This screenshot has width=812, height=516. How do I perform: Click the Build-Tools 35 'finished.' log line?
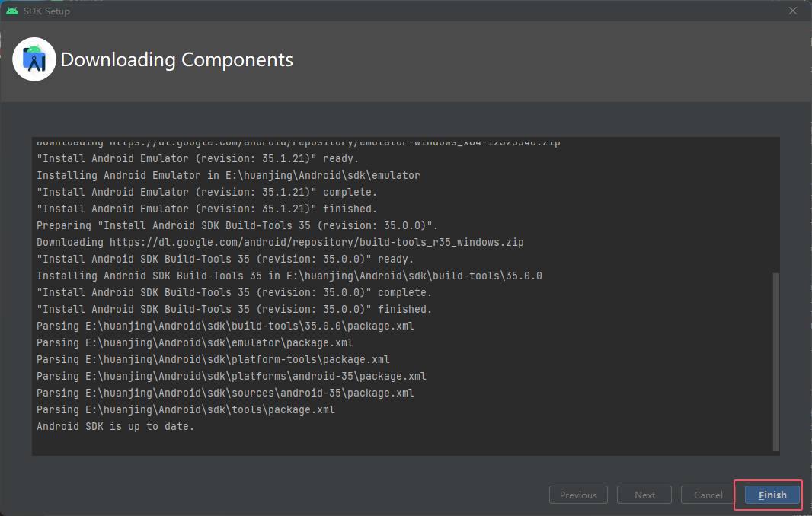(x=234, y=309)
